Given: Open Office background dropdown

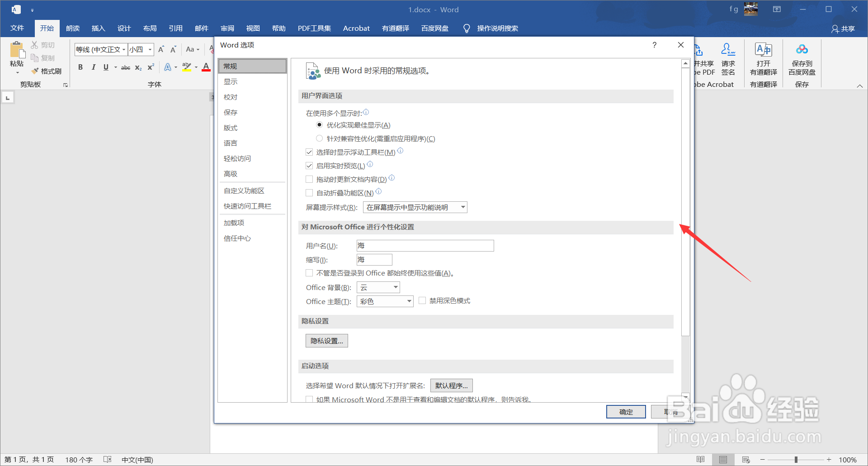Looking at the screenshot, I should coord(378,287).
